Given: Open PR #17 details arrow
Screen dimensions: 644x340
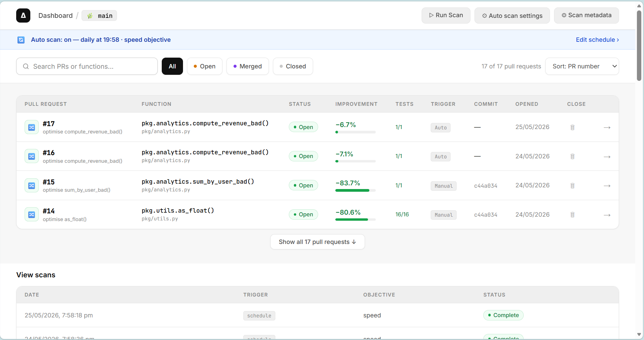Looking at the screenshot, I should click(x=607, y=127).
